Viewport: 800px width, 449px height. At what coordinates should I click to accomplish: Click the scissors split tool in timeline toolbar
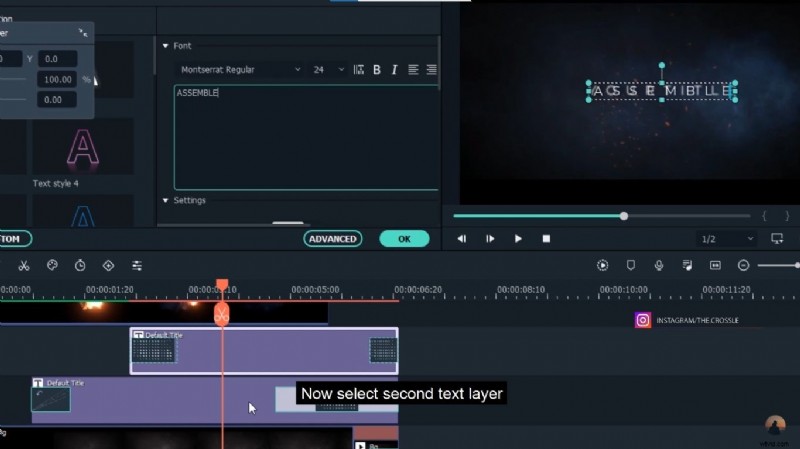click(23, 265)
